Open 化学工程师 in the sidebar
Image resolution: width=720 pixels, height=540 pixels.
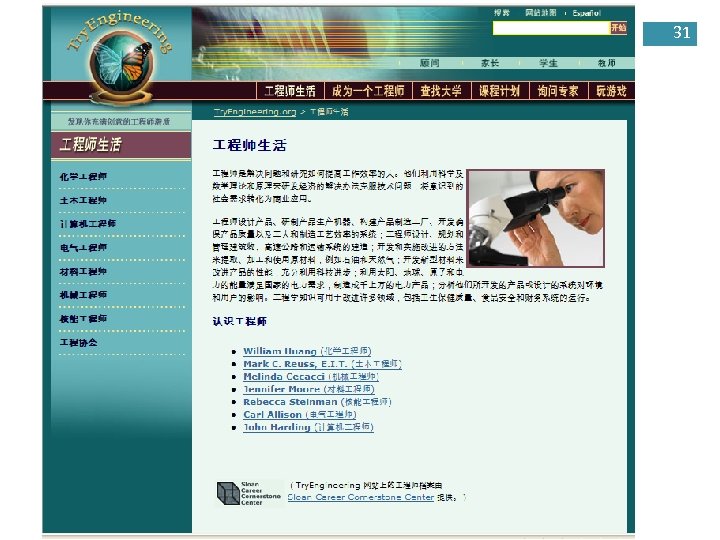83,177
